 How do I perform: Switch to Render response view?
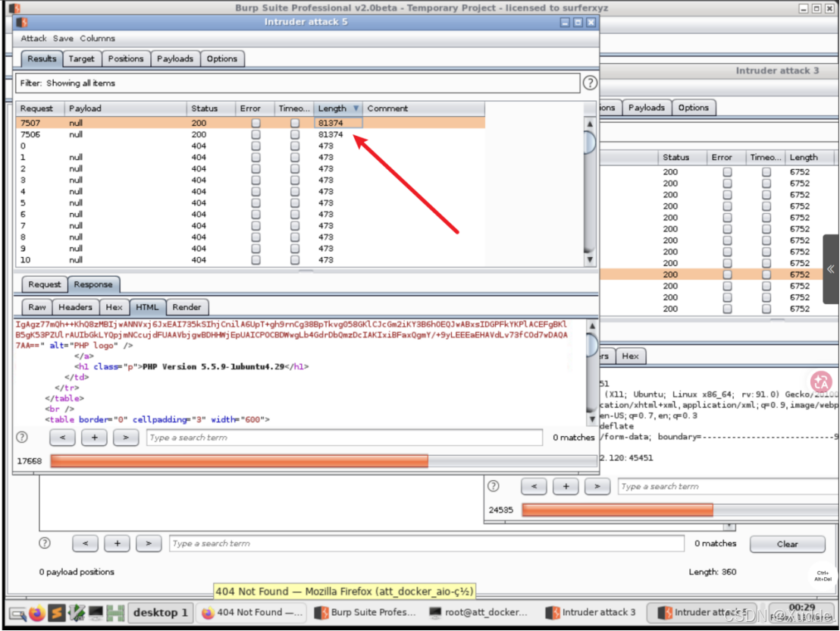click(x=187, y=307)
